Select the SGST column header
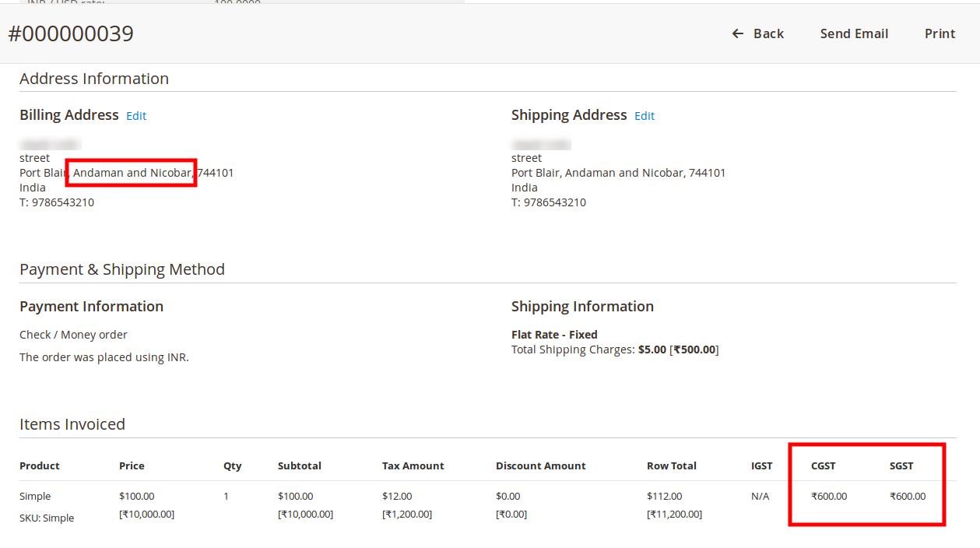Viewport: 980px width, 548px height. (x=901, y=465)
